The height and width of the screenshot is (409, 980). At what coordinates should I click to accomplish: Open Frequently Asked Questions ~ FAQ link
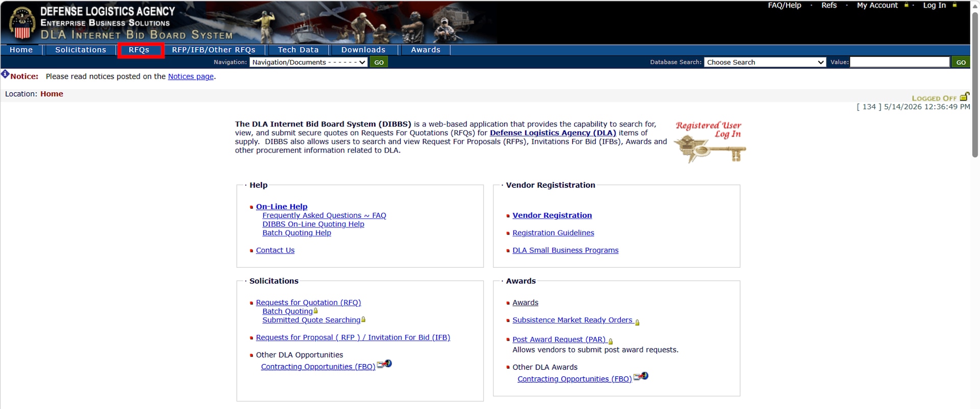[x=324, y=215]
